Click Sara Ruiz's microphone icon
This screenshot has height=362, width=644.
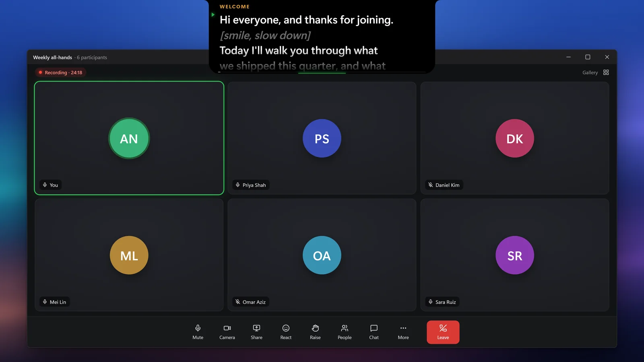(430, 302)
